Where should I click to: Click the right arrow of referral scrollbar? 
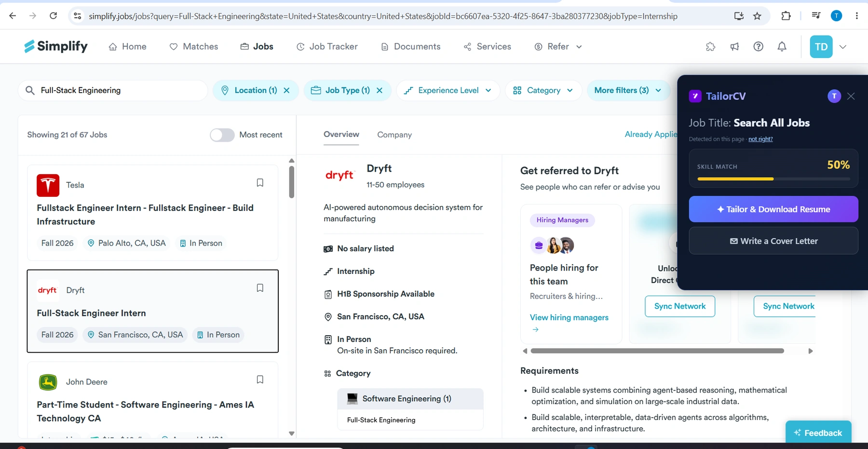[811, 351]
